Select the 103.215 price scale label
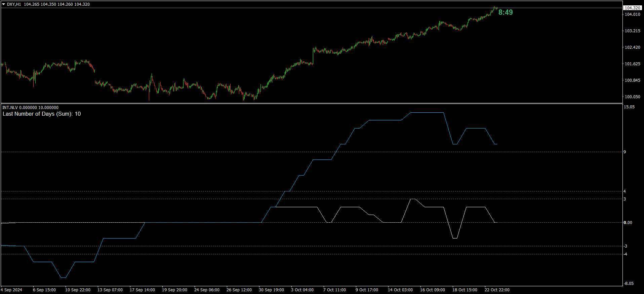 pyautogui.click(x=632, y=31)
